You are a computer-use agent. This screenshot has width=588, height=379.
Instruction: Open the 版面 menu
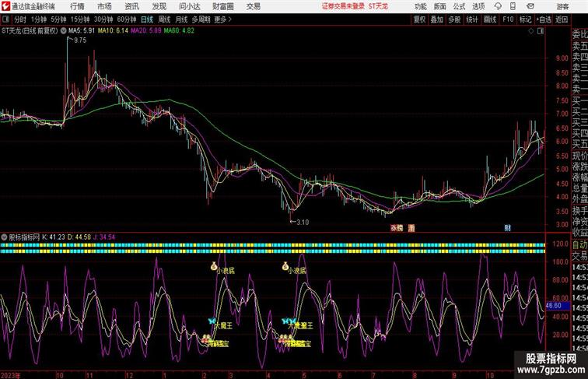tap(440, 6)
